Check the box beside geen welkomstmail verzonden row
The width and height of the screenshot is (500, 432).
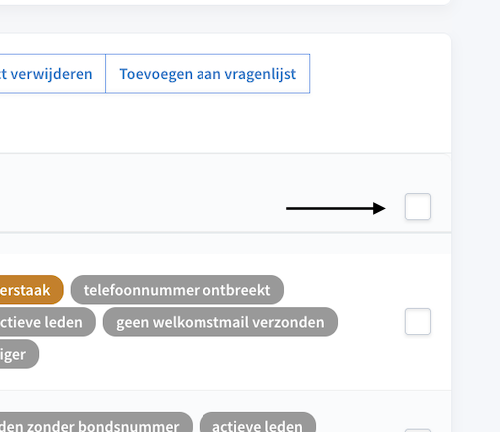[418, 322]
